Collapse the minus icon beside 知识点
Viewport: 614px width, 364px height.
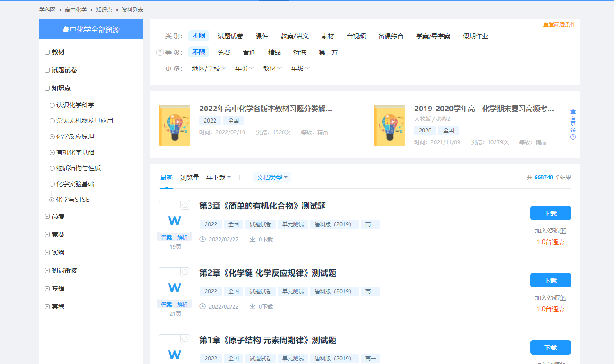47,88
